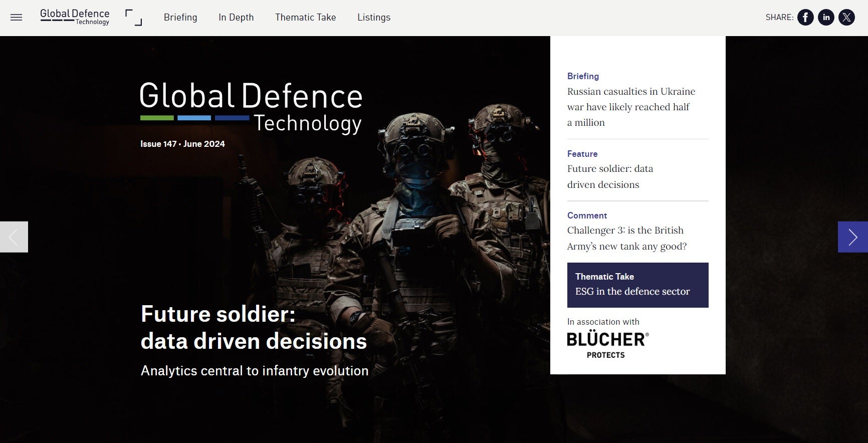
Task: Open Listings in the navigation bar
Action: tap(374, 18)
